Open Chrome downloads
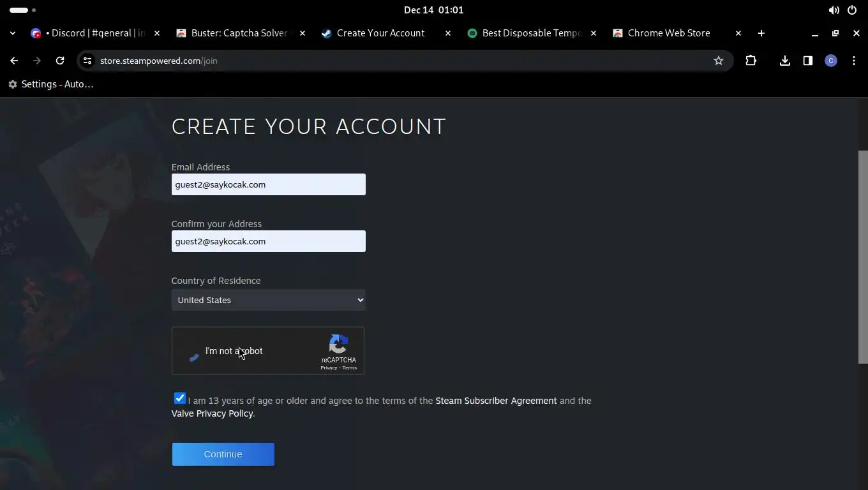868x490 pixels. point(785,61)
